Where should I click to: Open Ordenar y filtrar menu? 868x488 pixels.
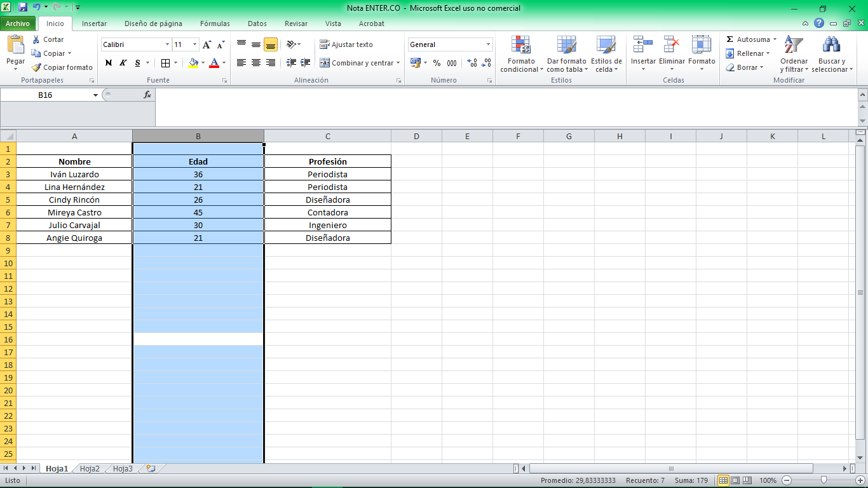pyautogui.click(x=794, y=54)
